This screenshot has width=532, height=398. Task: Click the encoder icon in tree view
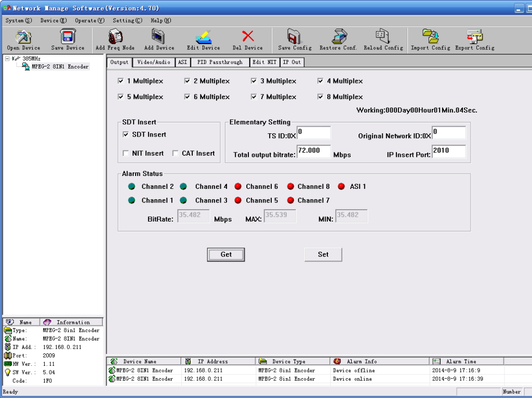26,66
